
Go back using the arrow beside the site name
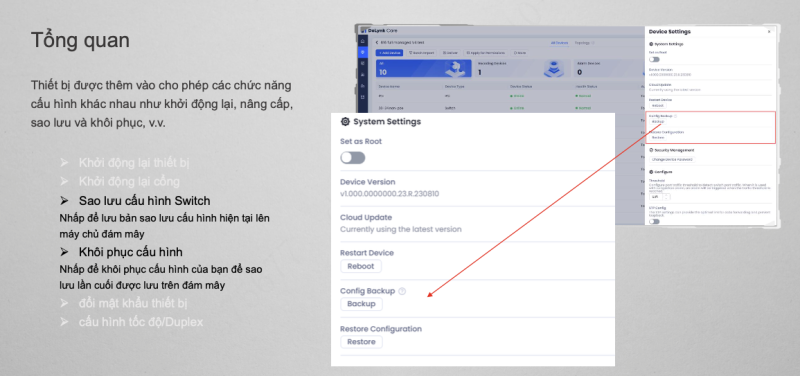(377, 43)
